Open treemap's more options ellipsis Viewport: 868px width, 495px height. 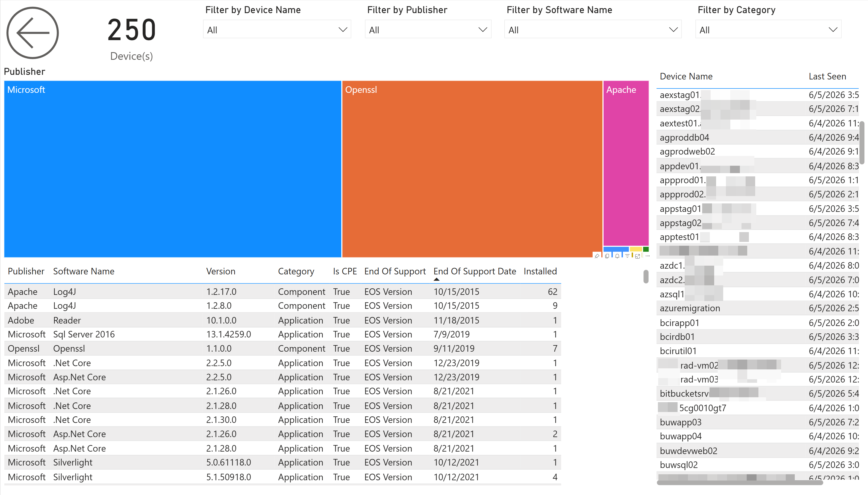click(x=648, y=256)
